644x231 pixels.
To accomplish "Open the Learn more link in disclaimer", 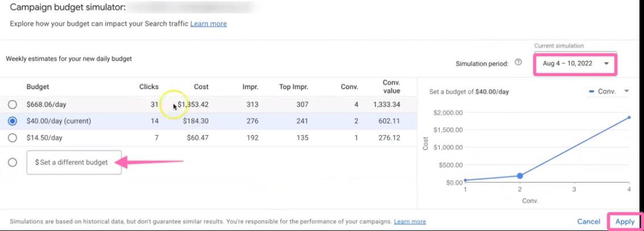I will click(409, 221).
